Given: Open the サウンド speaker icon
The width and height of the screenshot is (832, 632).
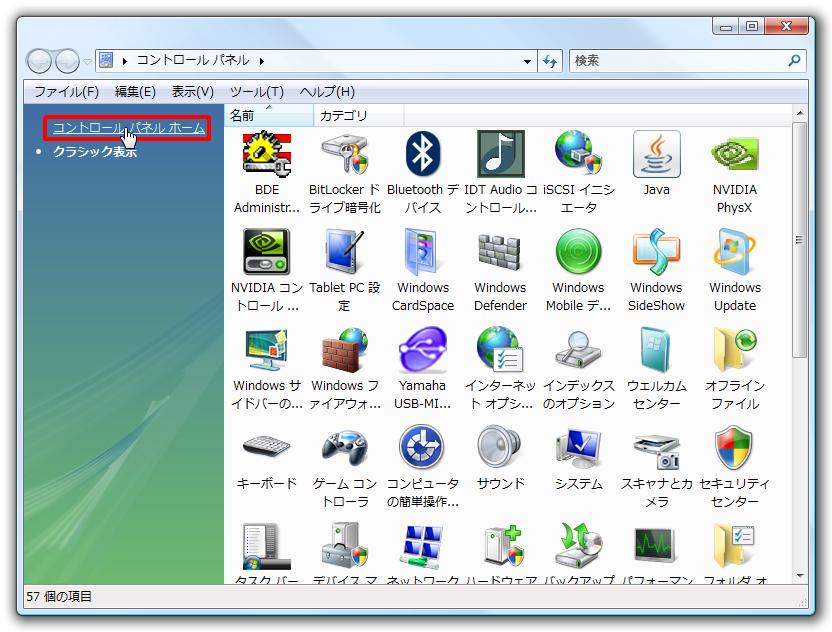Looking at the screenshot, I should click(x=500, y=449).
